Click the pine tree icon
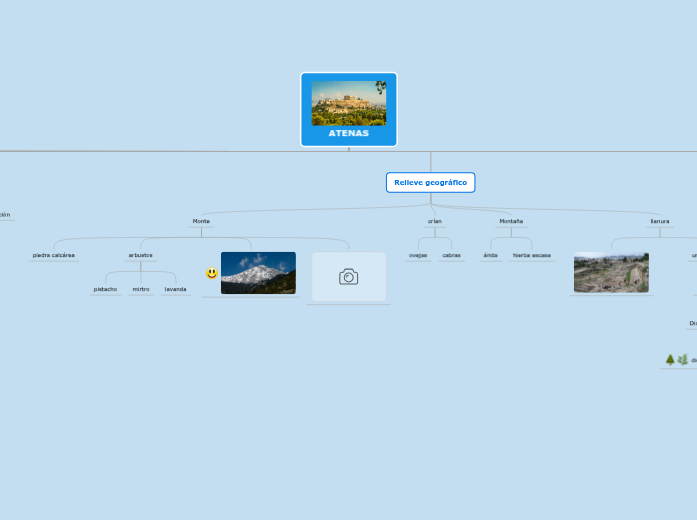Viewport: 697px width, 520px height. pyautogui.click(x=670, y=360)
